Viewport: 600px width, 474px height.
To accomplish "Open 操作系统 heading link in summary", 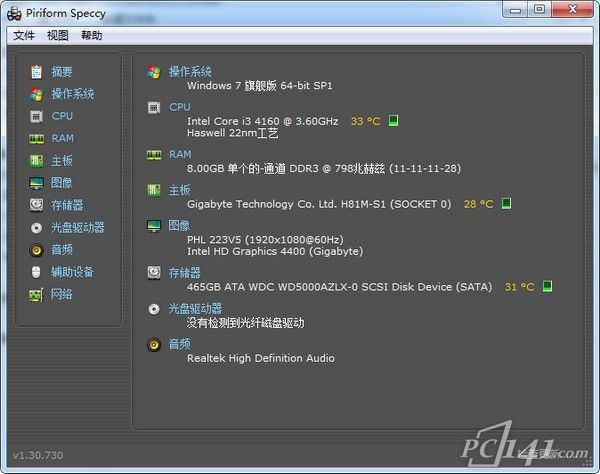I will point(190,72).
